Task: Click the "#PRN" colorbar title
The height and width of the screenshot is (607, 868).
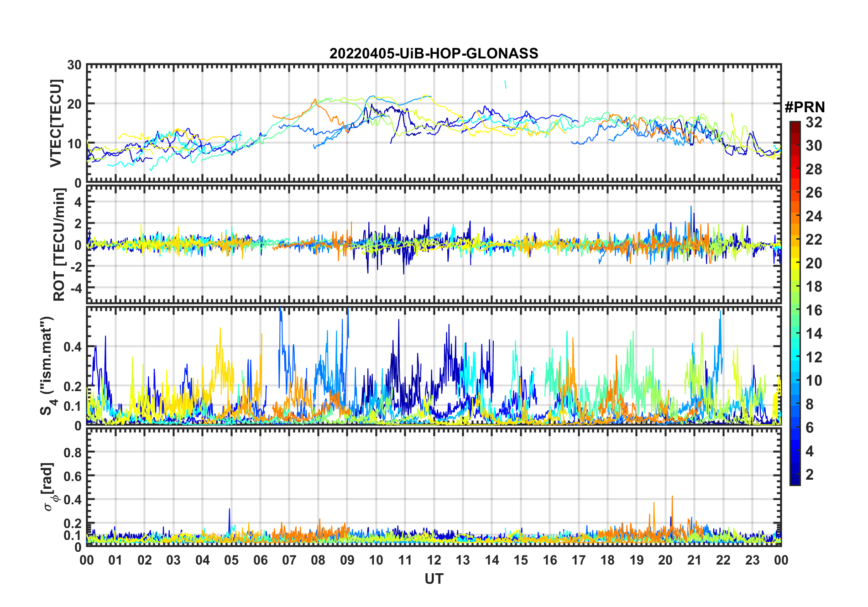Action: (x=805, y=107)
